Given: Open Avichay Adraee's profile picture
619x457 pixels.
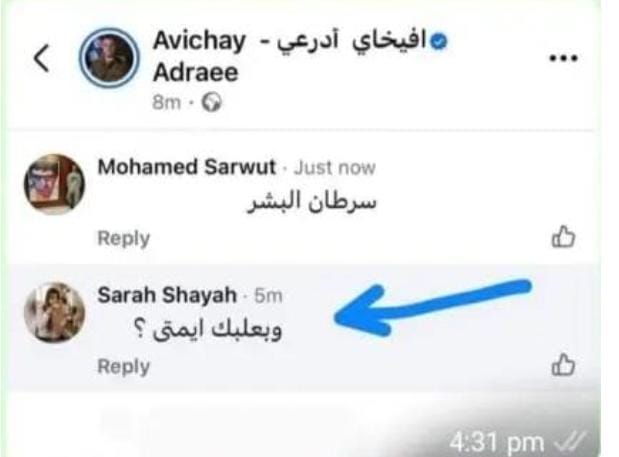Looking at the screenshot, I should pyautogui.click(x=109, y=58).
